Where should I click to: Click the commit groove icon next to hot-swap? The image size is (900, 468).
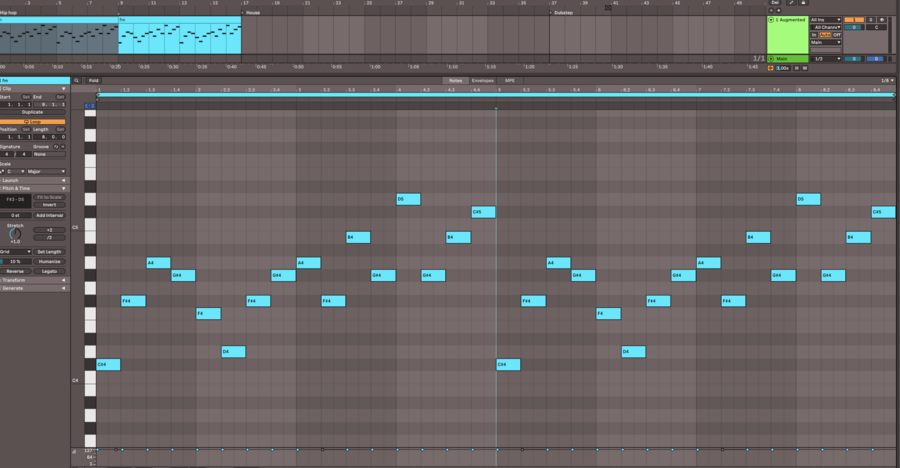[x=63, y=147]
